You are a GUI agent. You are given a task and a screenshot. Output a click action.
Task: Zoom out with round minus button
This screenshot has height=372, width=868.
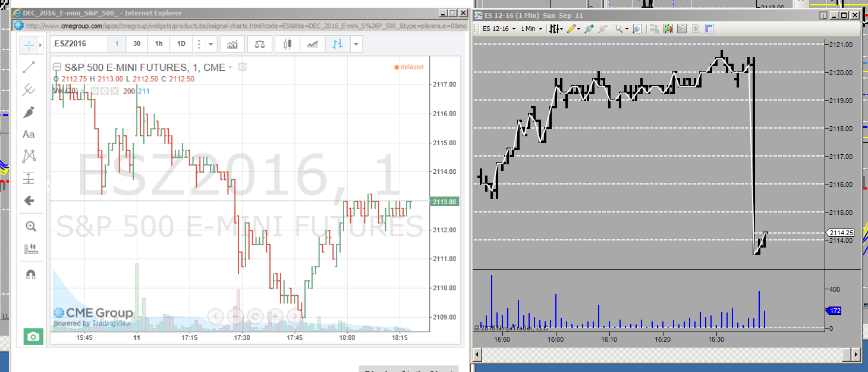(236, 315)
